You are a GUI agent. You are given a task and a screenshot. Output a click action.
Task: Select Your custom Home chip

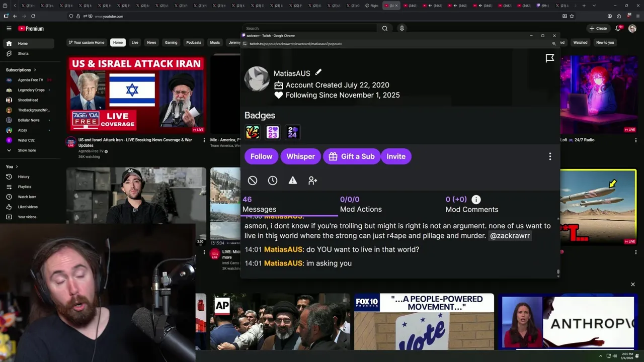[x=86, y=43]
